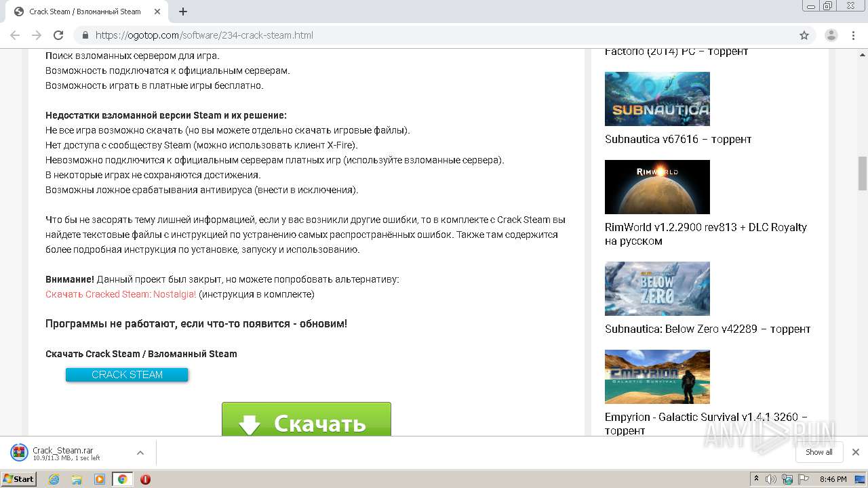
Task: Open the network tray icon
Action: pos(787,479)
